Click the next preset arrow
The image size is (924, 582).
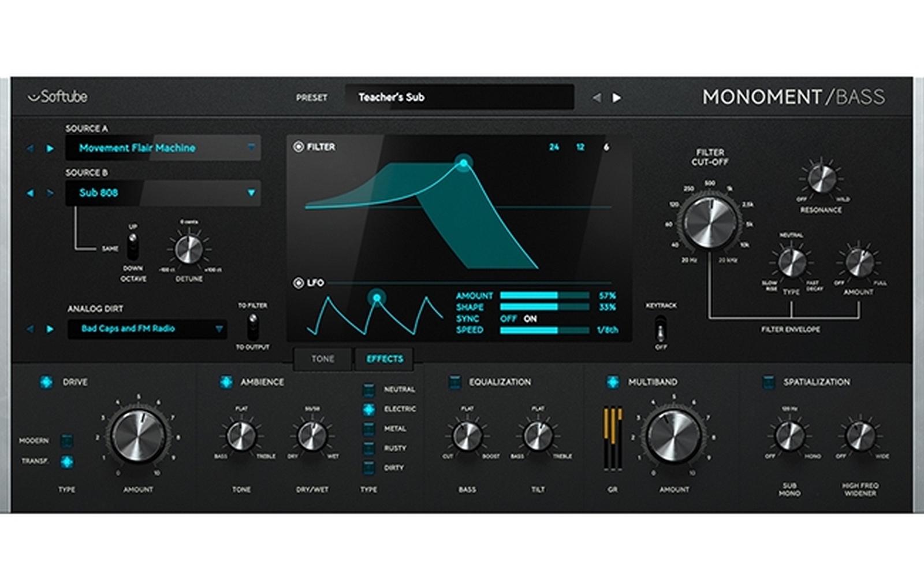coord(617,98)
